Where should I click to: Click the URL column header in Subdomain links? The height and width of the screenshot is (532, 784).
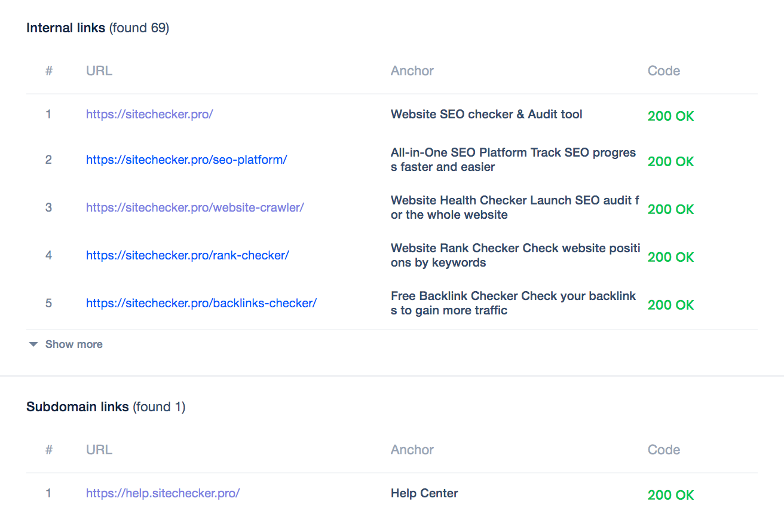[99, 450]
